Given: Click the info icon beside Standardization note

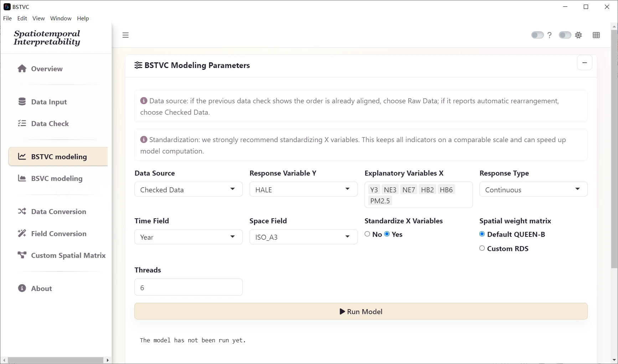Looking at the screenshot, I should (144, 140).
